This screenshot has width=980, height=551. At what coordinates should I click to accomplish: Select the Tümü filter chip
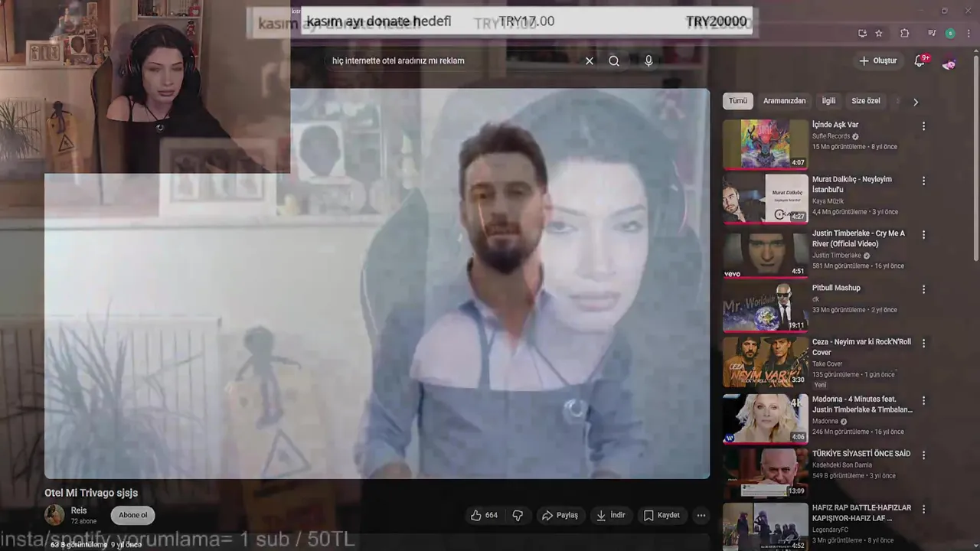coord(738,101)
